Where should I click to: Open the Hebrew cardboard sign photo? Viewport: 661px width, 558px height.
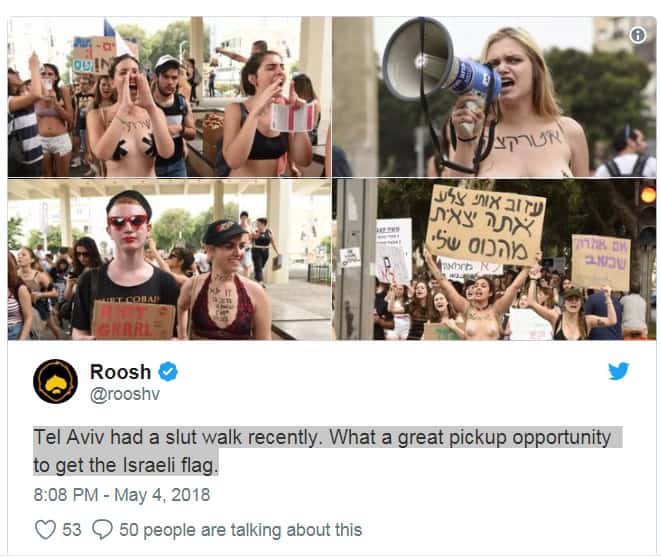494,259
